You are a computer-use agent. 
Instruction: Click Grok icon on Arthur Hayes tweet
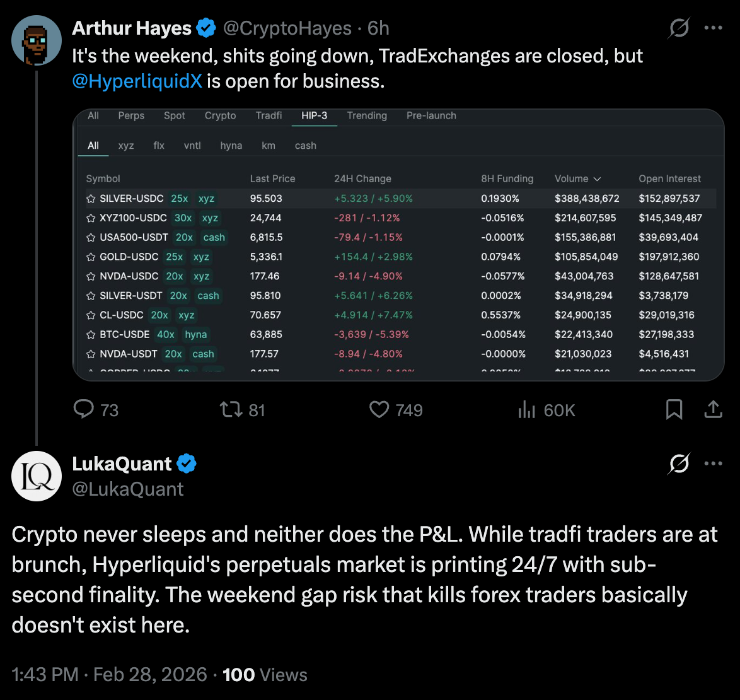[679, 28]
